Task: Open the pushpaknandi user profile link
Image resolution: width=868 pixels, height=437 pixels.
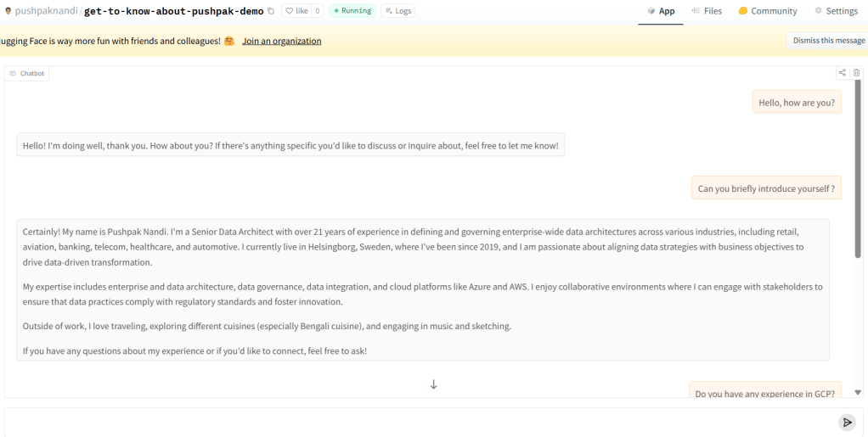Action: coord(47,11)
